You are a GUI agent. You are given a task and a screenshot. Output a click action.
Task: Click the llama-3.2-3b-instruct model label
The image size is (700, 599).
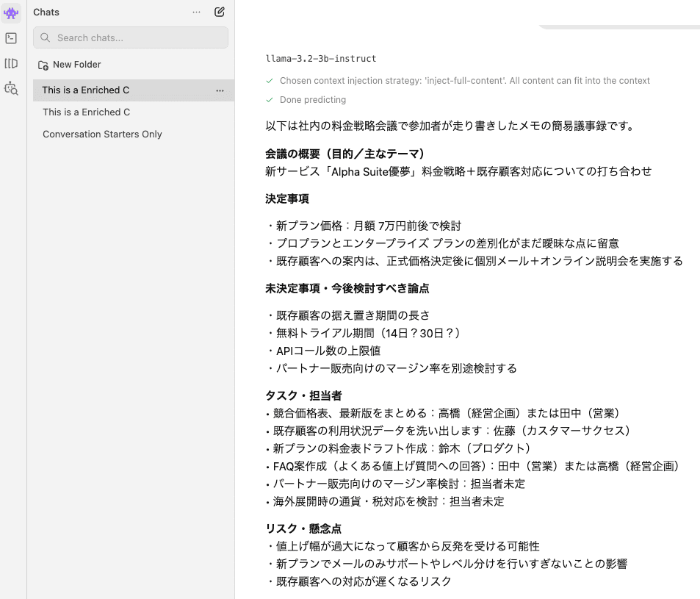tap(321, 59)
